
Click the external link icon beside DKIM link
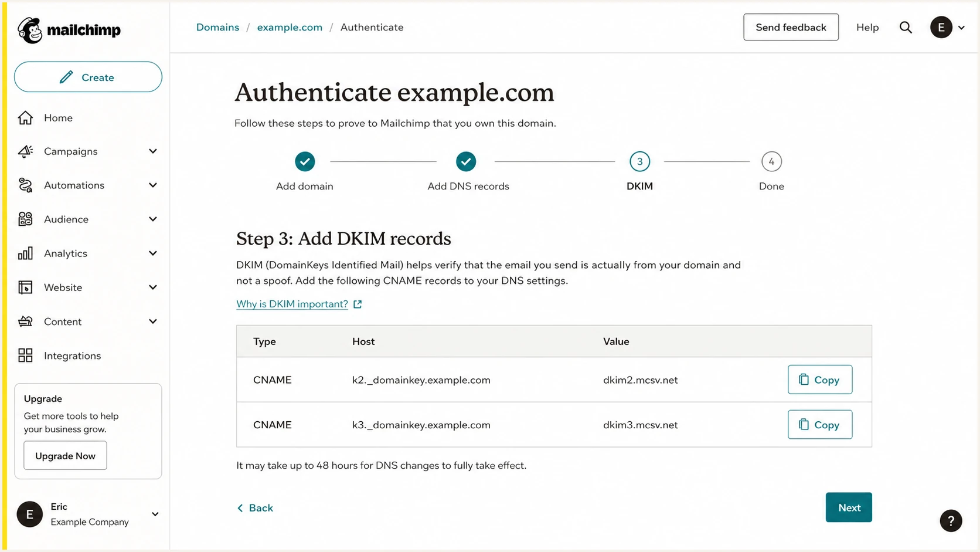pos(358,304)
